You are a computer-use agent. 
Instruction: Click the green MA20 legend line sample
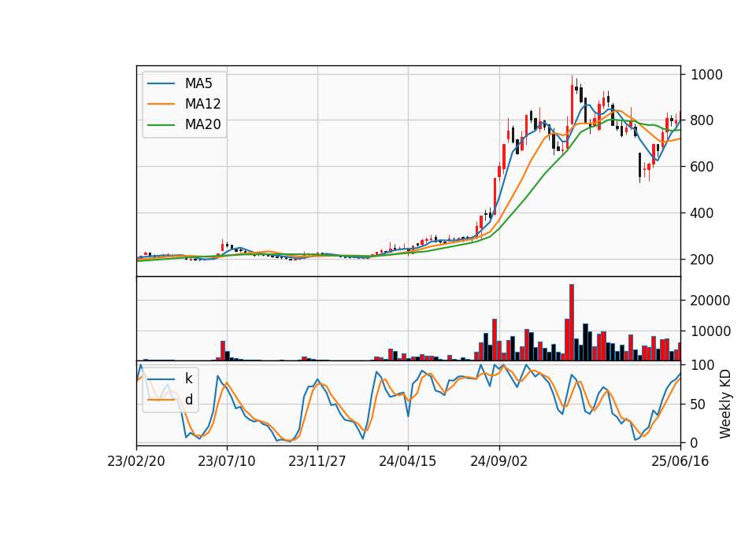point(161,125)
